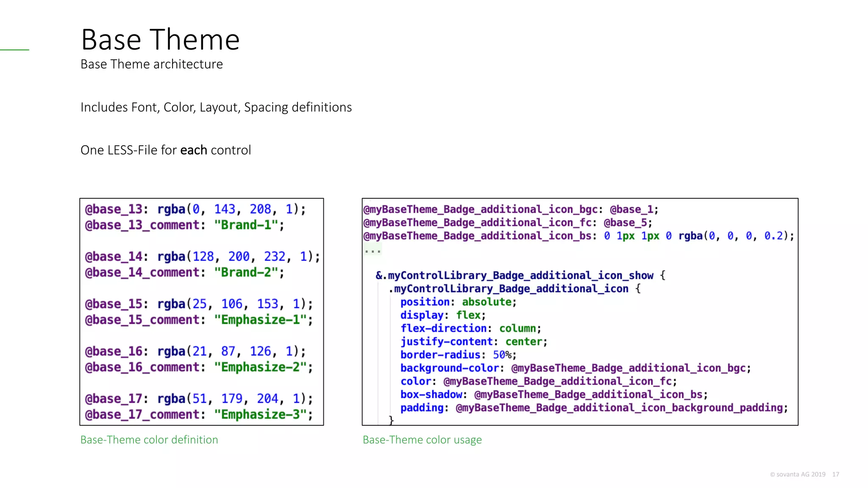Click the 'Base Theme' slide title
This screenshot has width=868, height=488.
pos(160,39)
